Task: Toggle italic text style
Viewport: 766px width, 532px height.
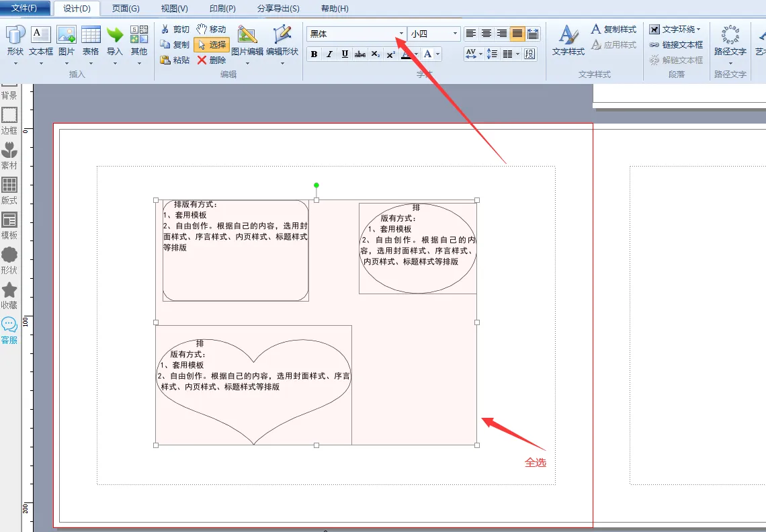Action: [329, 54]
